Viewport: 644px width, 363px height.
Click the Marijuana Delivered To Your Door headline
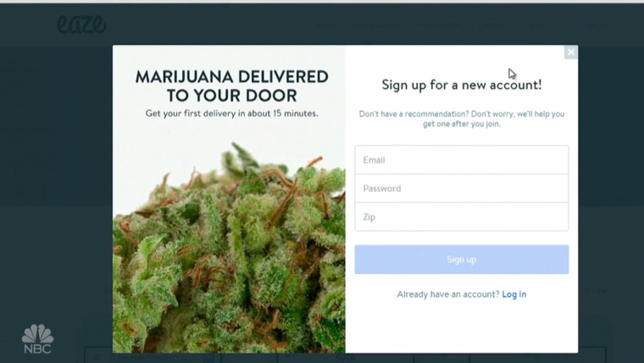(231, 86)
